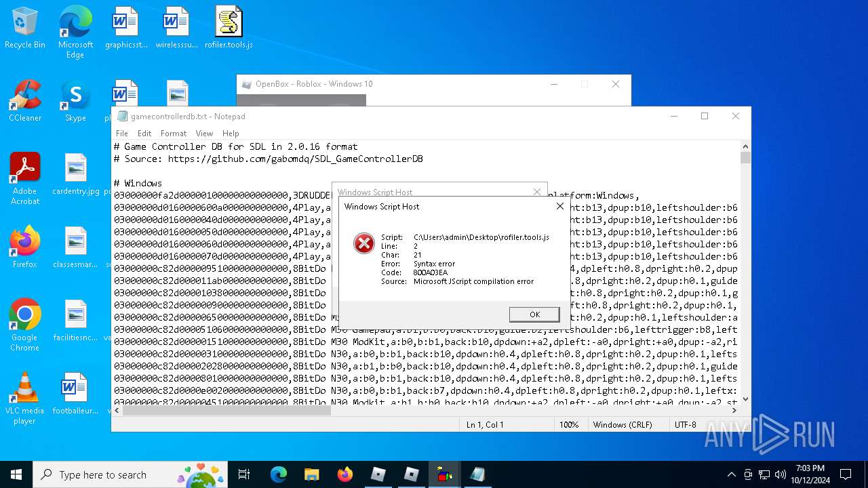Image resolution: width=868 pixels, height=488 pixels.
Task: Open the cardentry.jpg image file
Action: point(75,174)
